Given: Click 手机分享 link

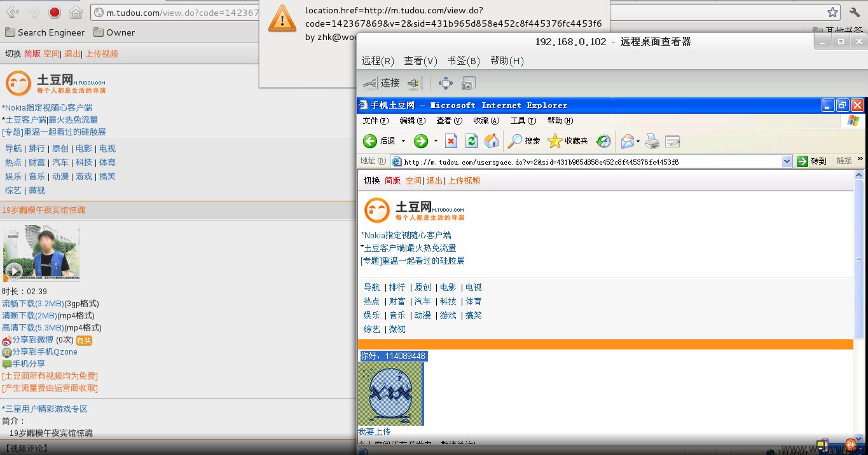Looking at the screenshot, I should pyautogui.click(x=29, y=364).
